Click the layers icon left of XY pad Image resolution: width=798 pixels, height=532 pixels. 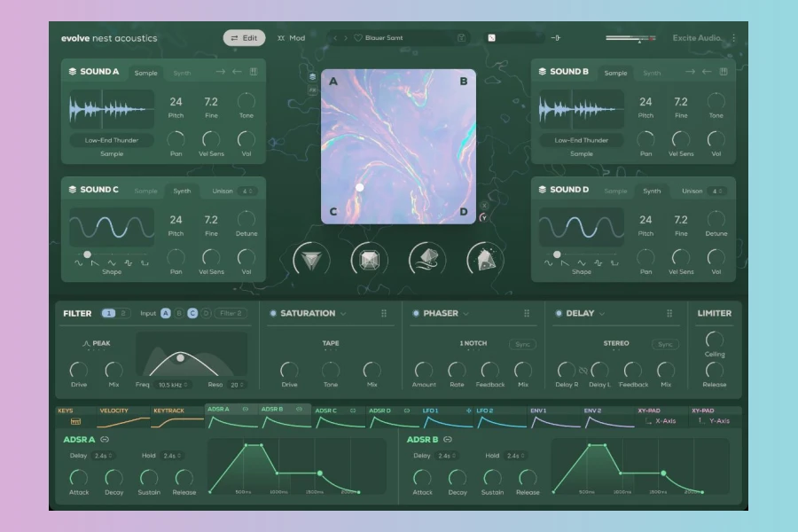pyautogui.click(x=312, y=76)
